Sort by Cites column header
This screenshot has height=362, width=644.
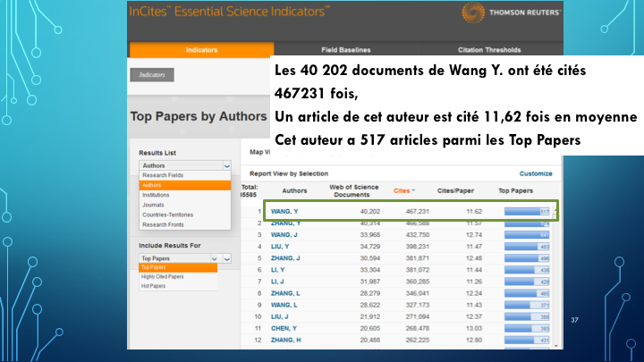pos(402,191)
